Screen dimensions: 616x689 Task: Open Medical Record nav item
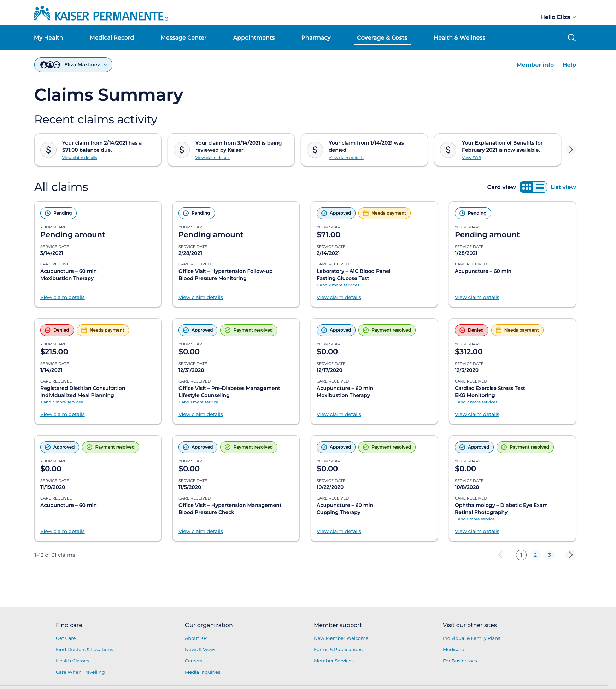tap(112, 37)
